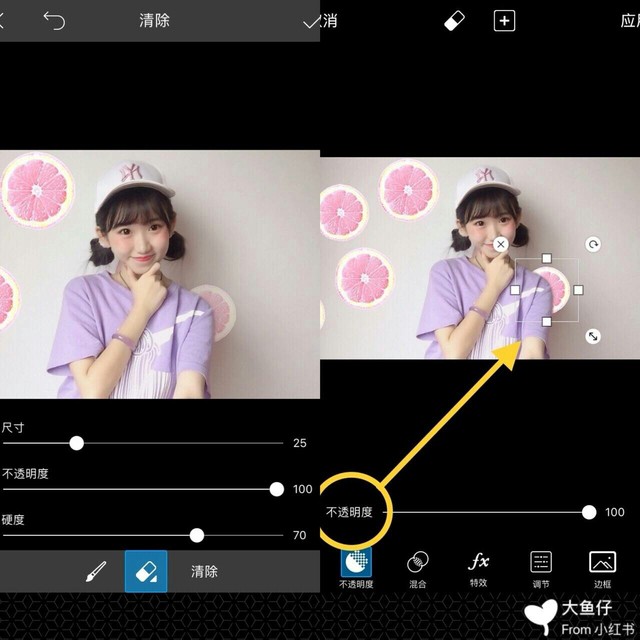Tap the sticker scale arrows handle
640x640 pixels.
pyautogui.click(x=593, y=336)
